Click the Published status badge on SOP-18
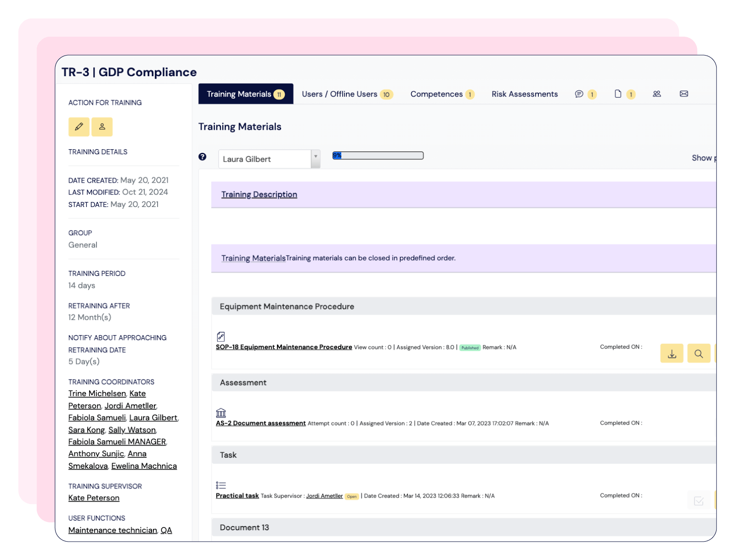This screenshot has width=735, height=560. click(470, 348)
